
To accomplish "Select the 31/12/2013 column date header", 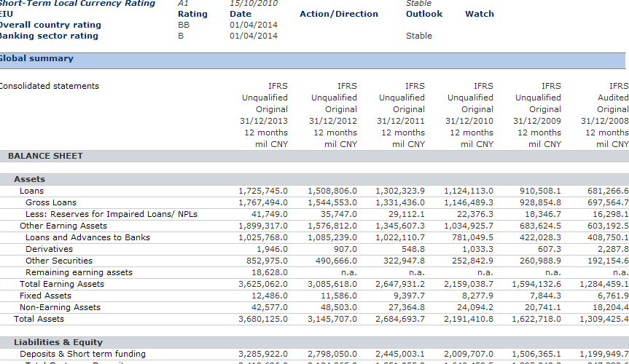I will pyautogui.click(x=264, y=121).
